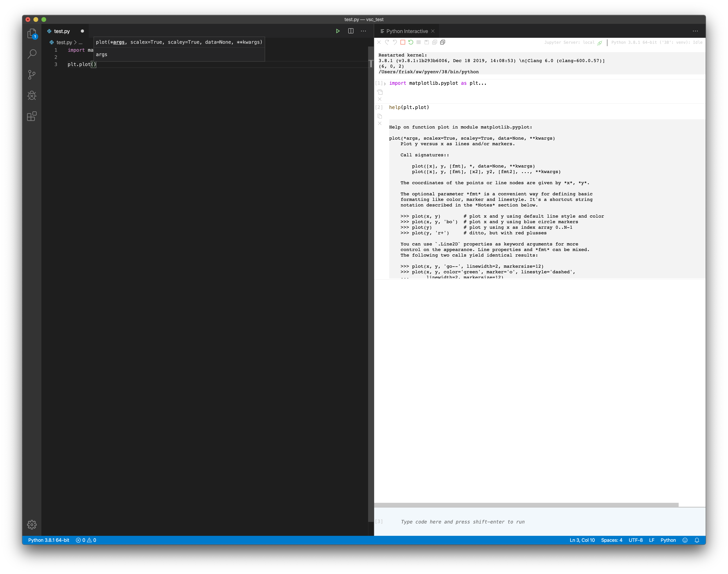
Task: Open the Extensions view
Action: (x=32, y=116)
